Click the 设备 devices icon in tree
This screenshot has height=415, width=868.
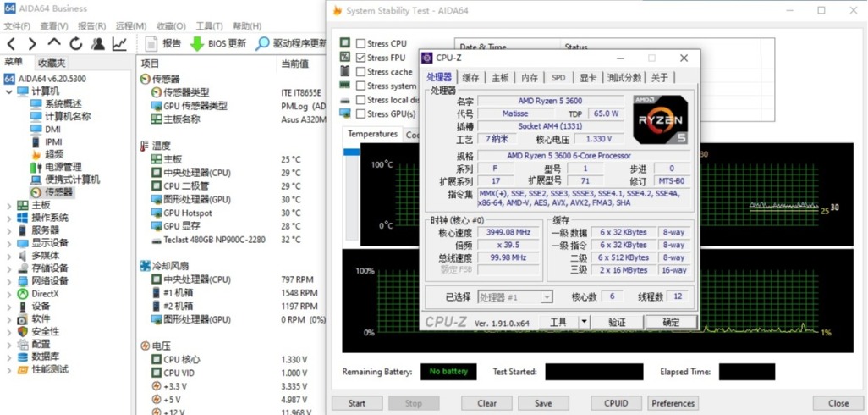(23, 307)
